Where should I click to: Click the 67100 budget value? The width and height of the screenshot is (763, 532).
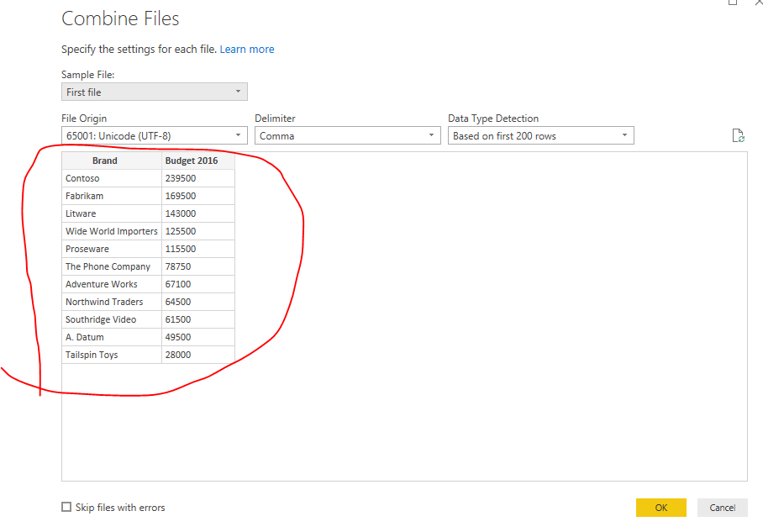tap(198, 284)
